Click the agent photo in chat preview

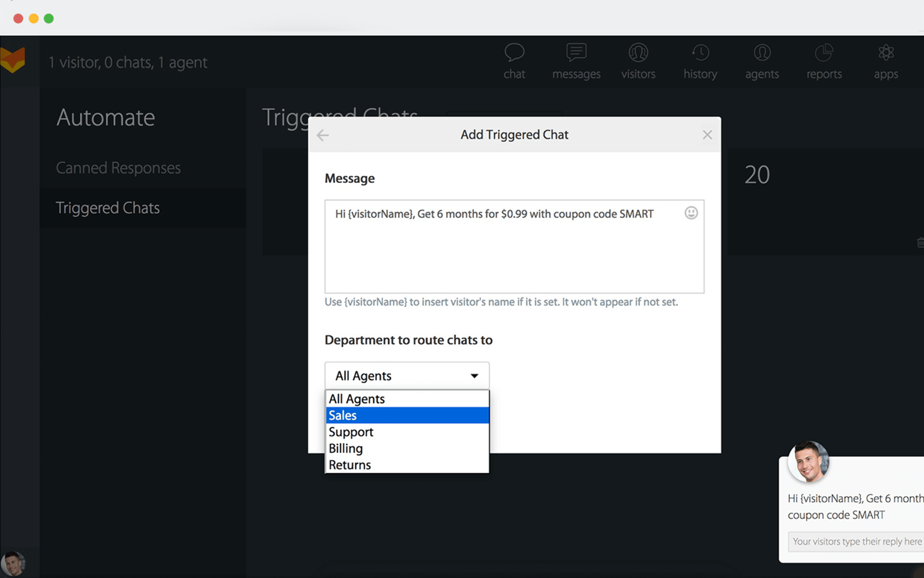point(808,462)
